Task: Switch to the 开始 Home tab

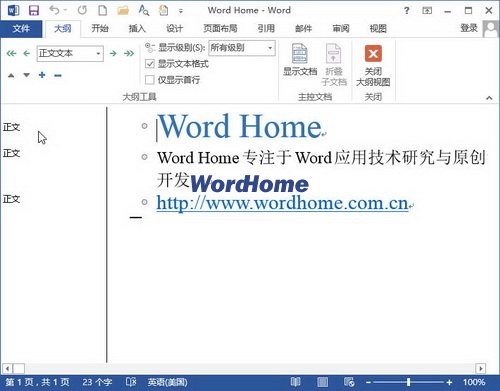Action: pos(100,29)
